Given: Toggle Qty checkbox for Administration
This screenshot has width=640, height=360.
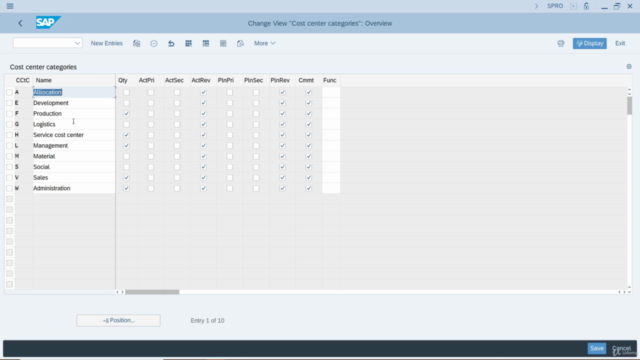Looking at the screenshot, I should [x=126, y=188].
